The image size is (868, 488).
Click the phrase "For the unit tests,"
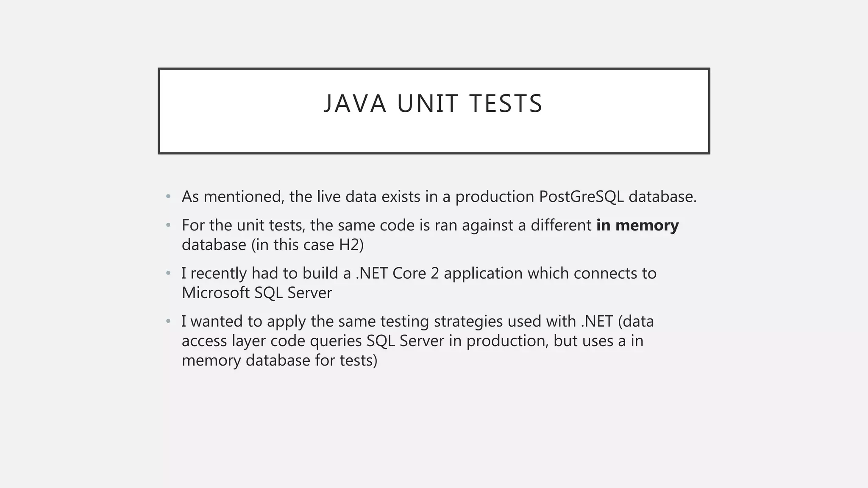243,225
